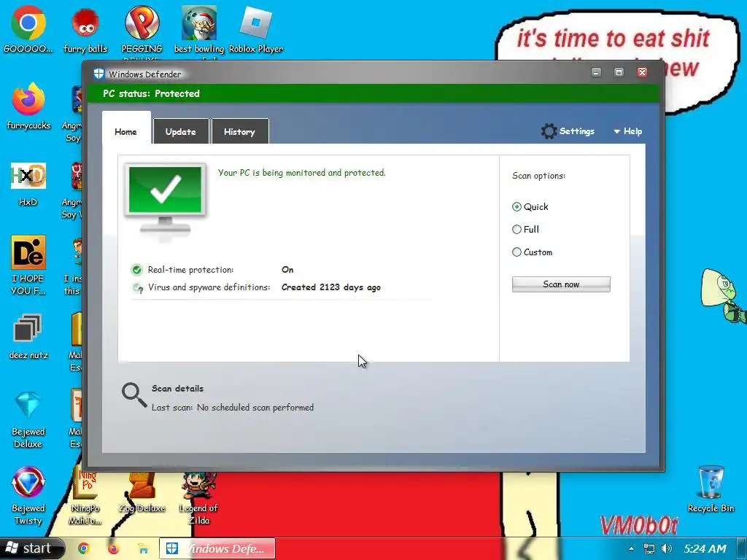
Task: Open the start menu button
Action: 31,548
